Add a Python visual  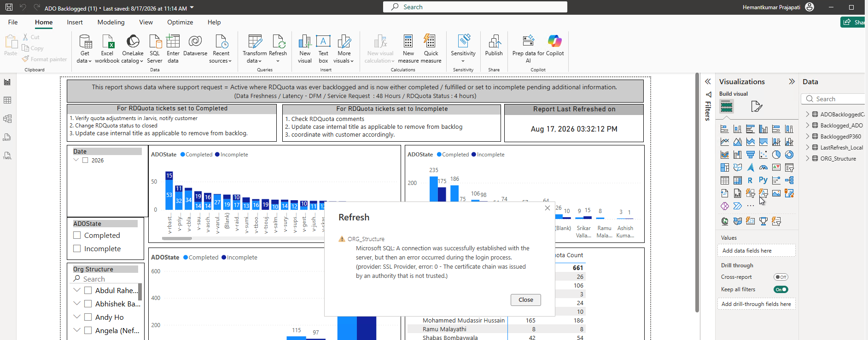(x=763, y=180)
